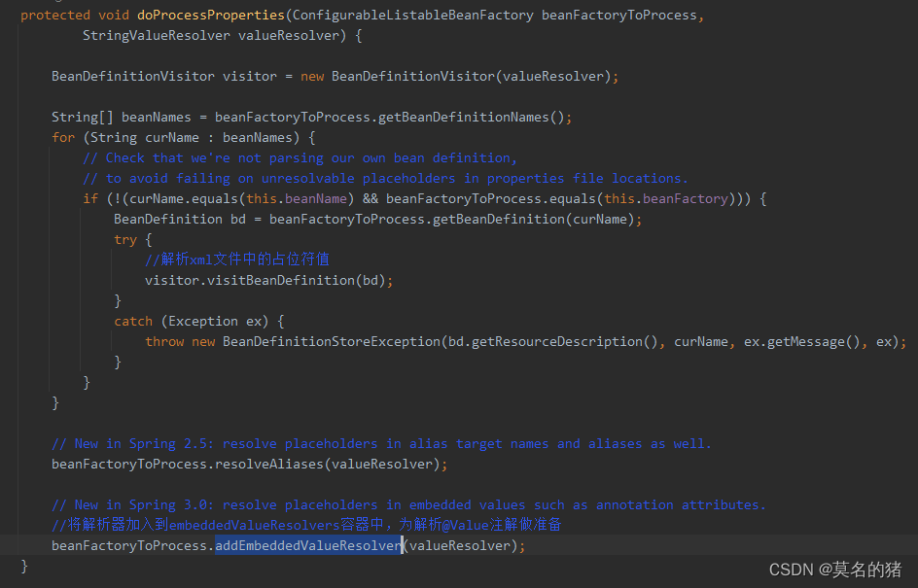
Task: Click 'catch (Exception ex)' line
Action: tap(199, 321)
